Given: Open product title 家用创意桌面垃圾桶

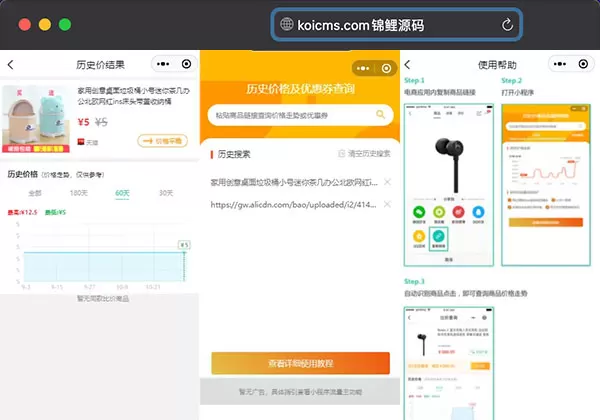Looking at the screenshot, I should click(133, 96).
